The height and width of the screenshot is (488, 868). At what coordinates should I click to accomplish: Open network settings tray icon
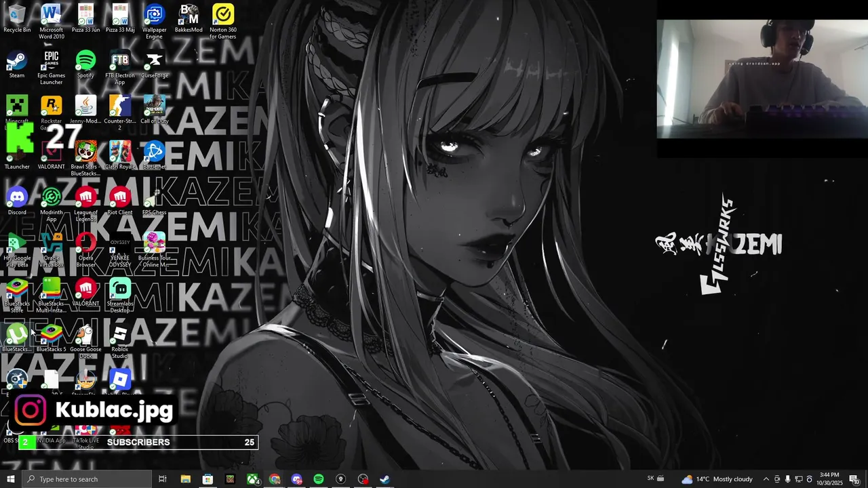point(799,479)
